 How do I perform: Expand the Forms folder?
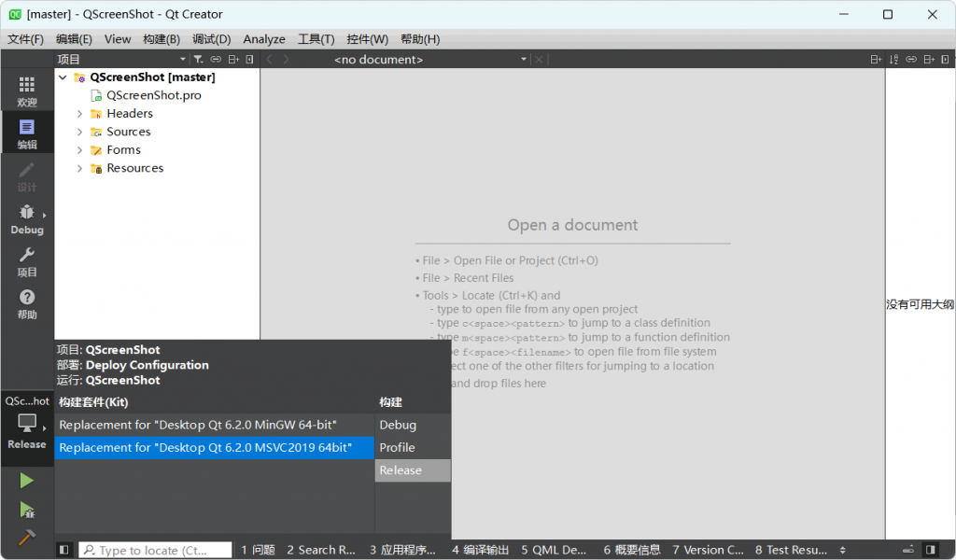[79, 150]
